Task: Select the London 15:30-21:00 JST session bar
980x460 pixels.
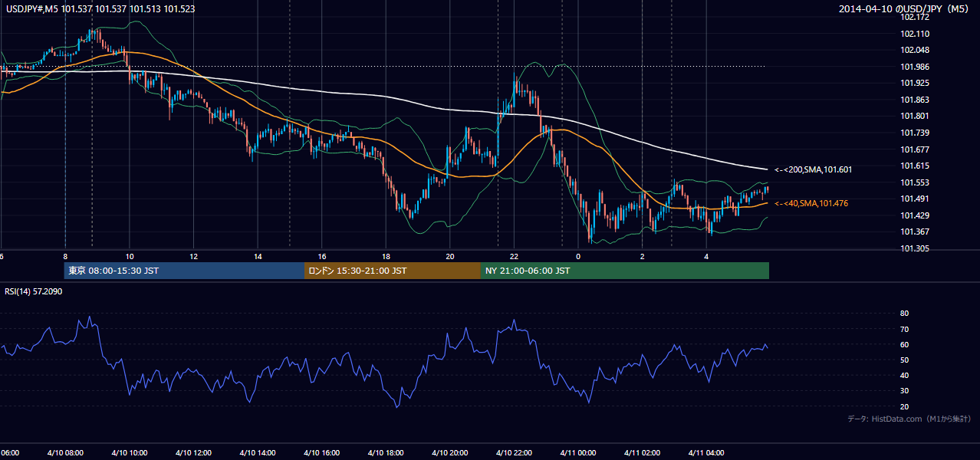Action: pyautogui.click(x=393, y=271)
